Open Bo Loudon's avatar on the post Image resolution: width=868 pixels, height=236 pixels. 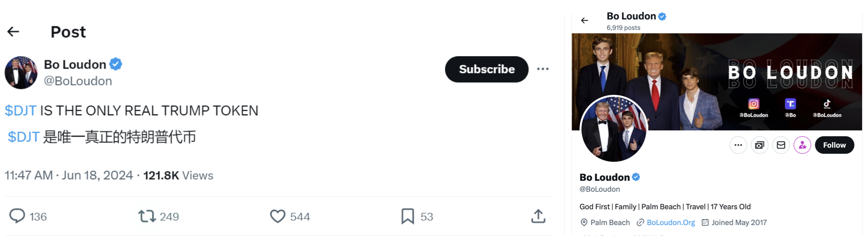pyautogui.click(x=21, y=73)
